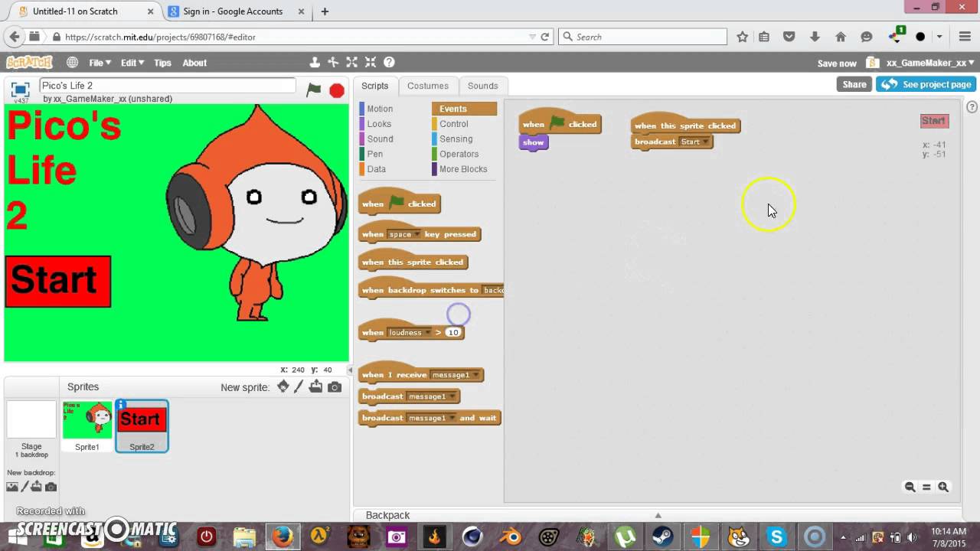Switch to the Sounds tab
Image resolution: width=980 pixels, height=551 pixels.
482,86
